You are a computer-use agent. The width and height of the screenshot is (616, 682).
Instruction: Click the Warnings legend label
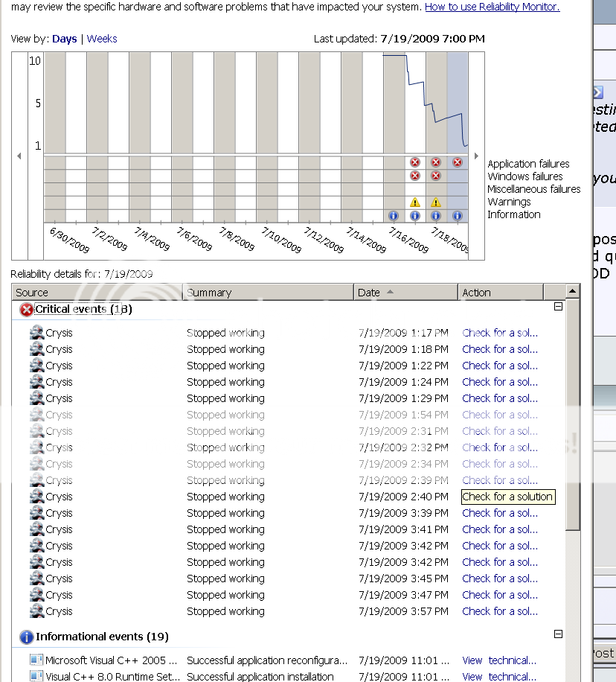click(x=509, y=202)
